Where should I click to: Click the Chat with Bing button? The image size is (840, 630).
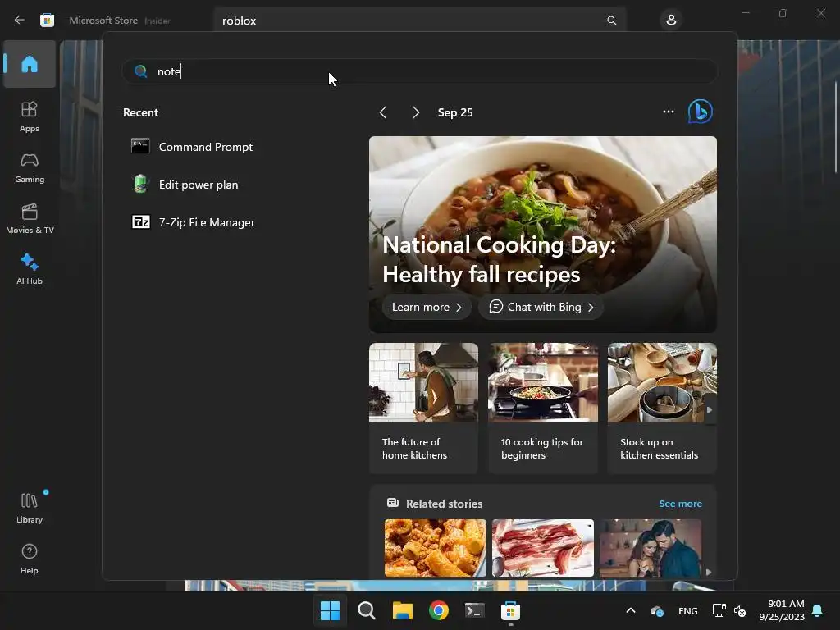(541, 307)
